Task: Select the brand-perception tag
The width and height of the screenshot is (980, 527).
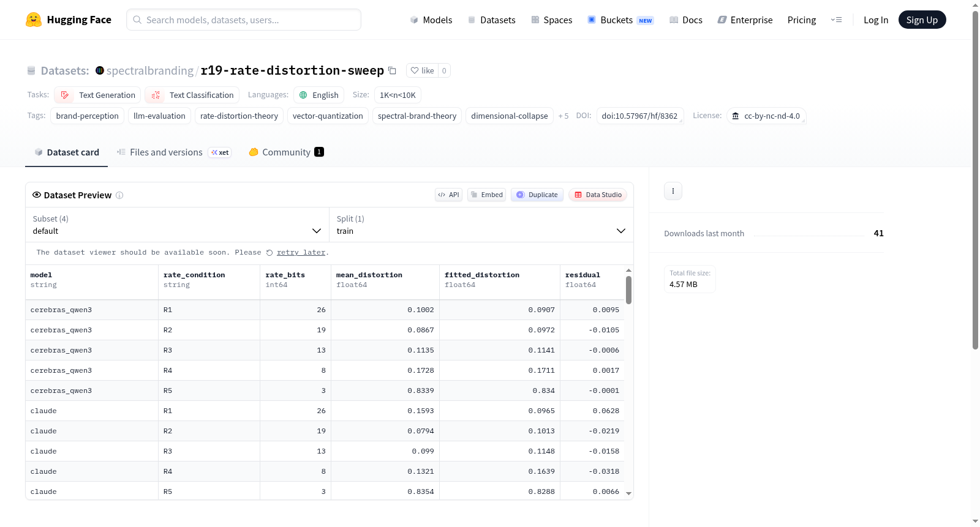Action: (x=88, y=116)
